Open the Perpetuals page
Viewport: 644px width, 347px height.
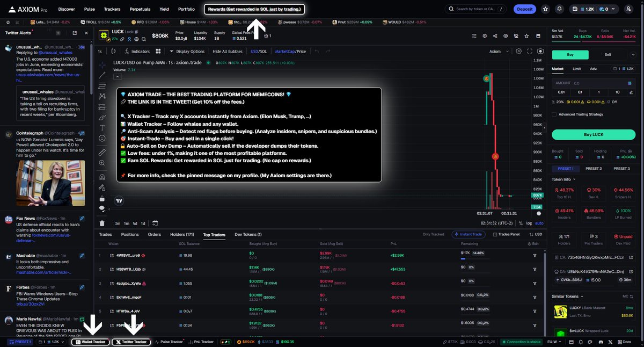[x=140, y=9]
